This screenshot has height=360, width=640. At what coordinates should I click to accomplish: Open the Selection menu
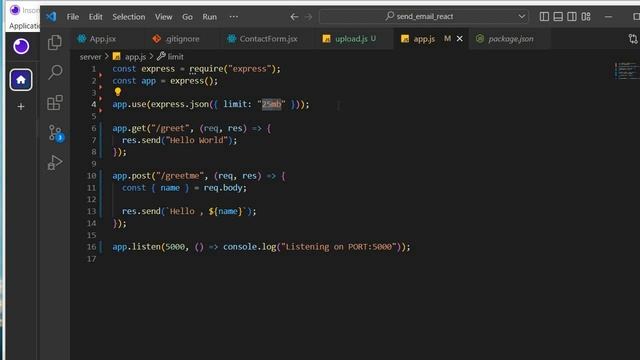click(129, 17)
